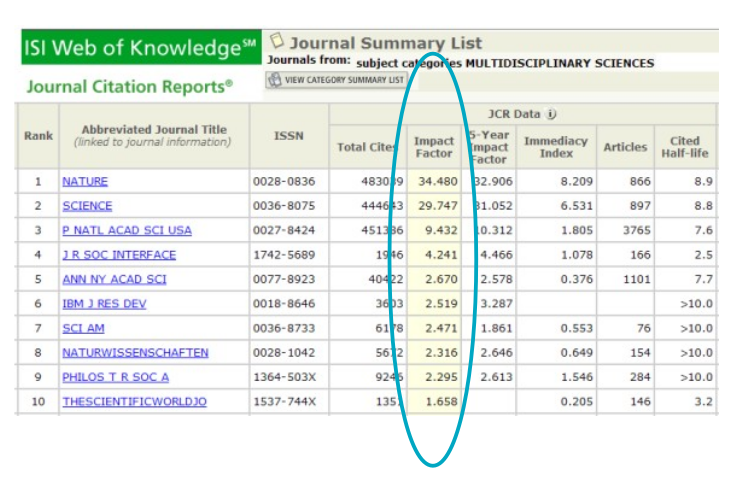
Task: Open the NATURE journal link
Action: tap(85, 182)
